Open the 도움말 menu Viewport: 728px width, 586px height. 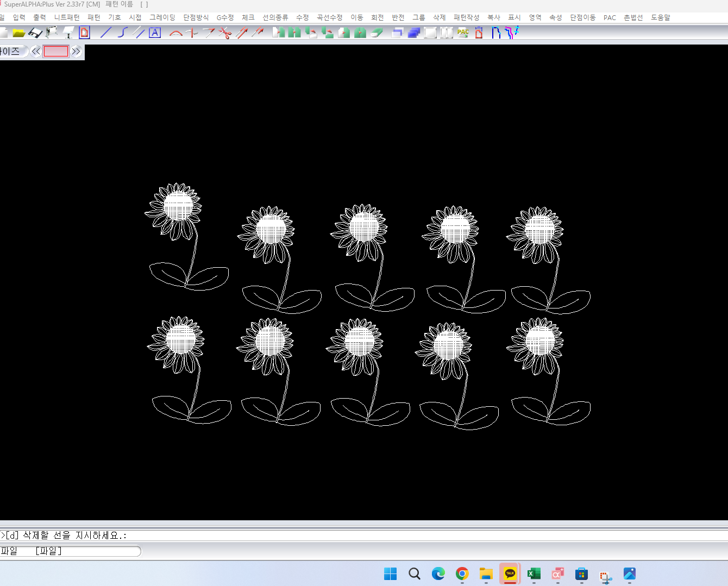point(660,17)
